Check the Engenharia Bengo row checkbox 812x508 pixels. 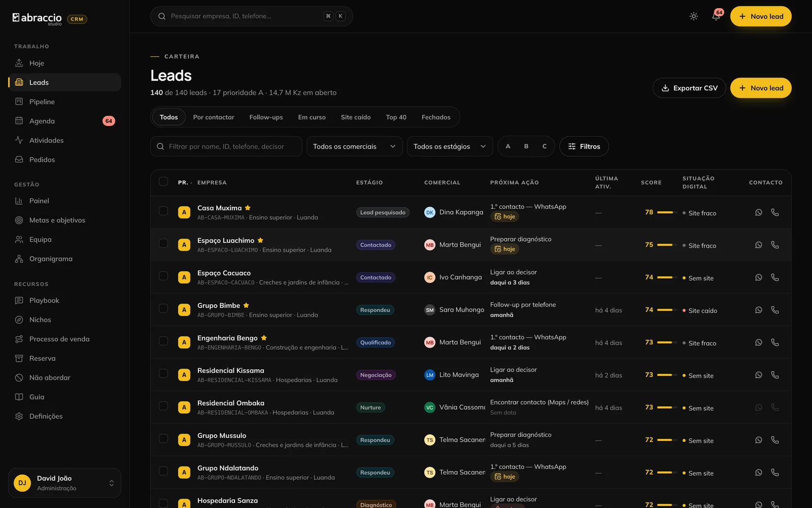coord(163,341)
